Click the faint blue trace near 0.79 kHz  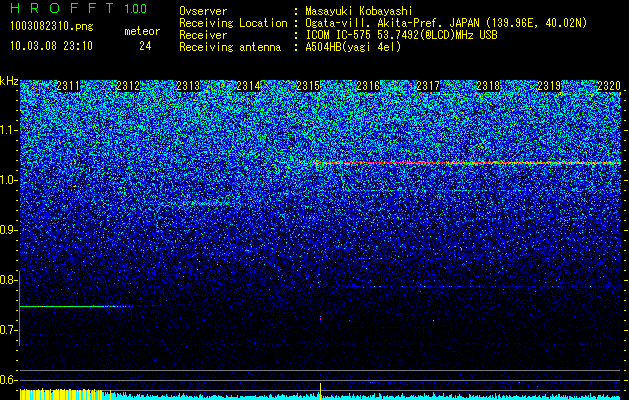481,286
